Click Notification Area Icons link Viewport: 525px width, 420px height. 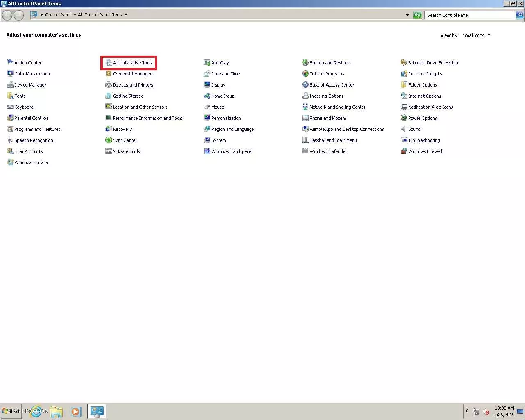[431, 107]
